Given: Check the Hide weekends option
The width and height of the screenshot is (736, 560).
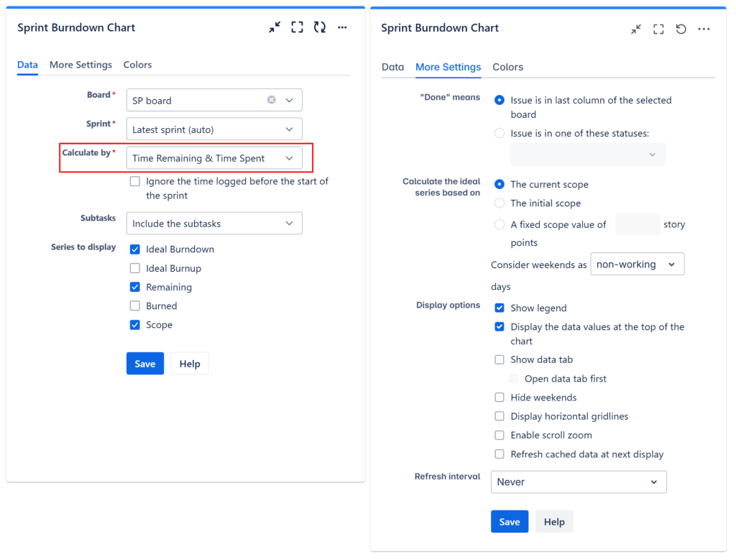Looking at the screenshot, I should pos(500,398).
